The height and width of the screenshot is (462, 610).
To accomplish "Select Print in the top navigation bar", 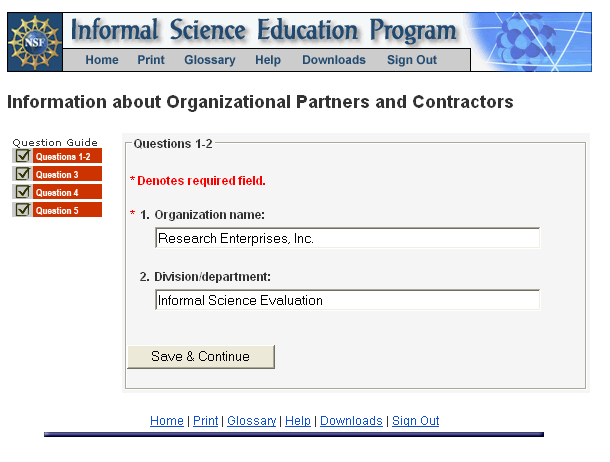I will pos(151,60).
